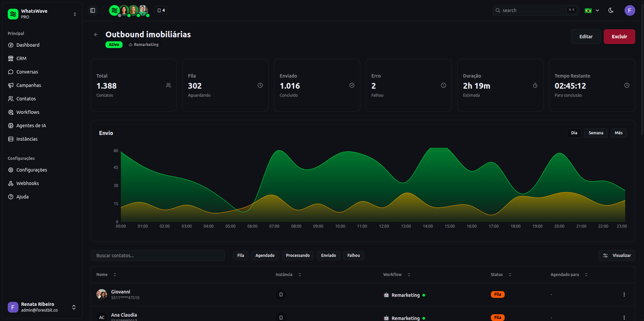Click the Buscar contatos search box
This screenshot has width=644, height=321.
coord(158,256)
